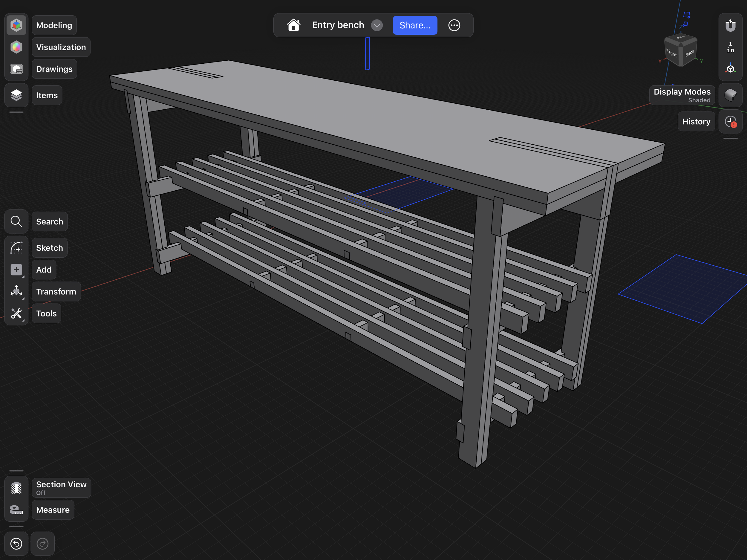Viewport: 747px width, 560px height.
Task: Click the undo arrow button
Action: tap(16, 544)
